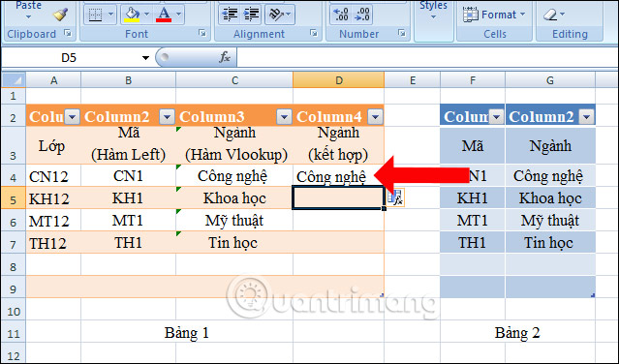Click the Borders button
Screen dimensions: 619x364
coord(95,15)
